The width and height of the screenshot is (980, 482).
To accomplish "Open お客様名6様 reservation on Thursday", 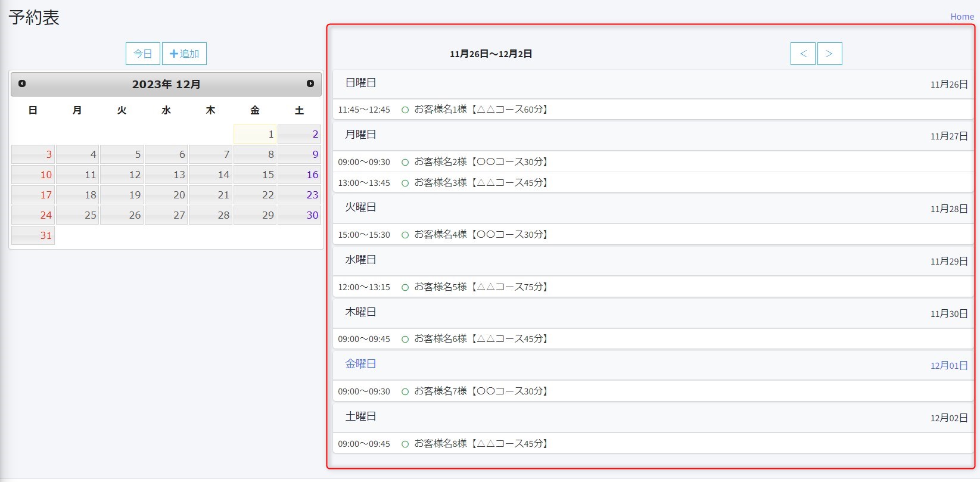I will pos(480,339).
